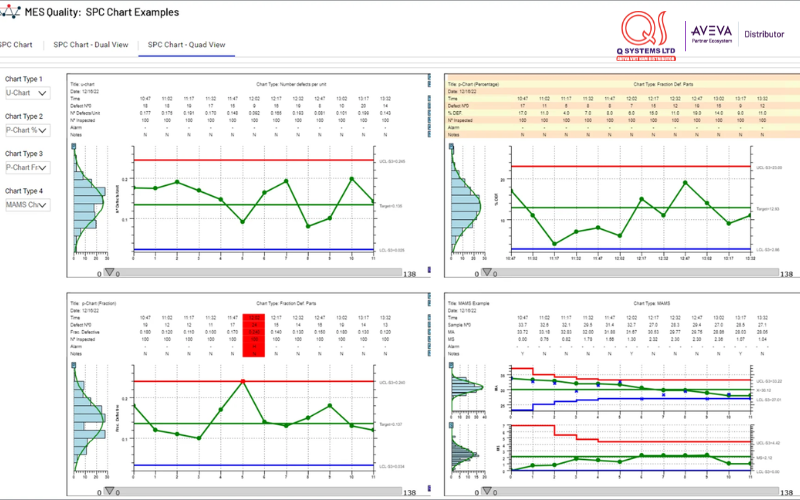Click the MAMS MS histogram corner icon

click(x=451, y=424)
